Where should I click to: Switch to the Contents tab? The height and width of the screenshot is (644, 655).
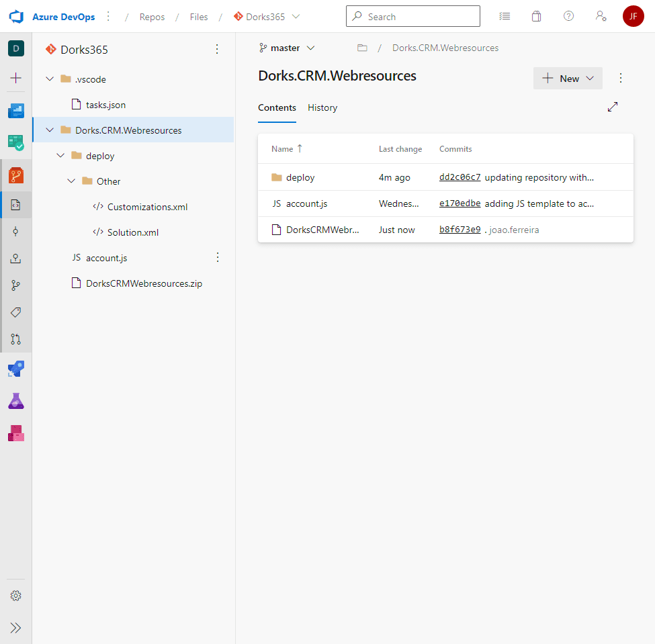tap(277, 107)
